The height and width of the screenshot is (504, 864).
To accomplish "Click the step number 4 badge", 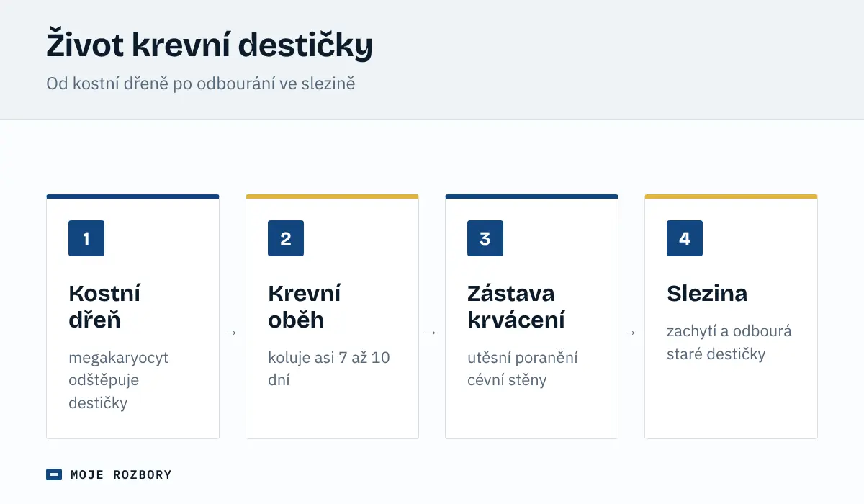I will click(685, 238).
